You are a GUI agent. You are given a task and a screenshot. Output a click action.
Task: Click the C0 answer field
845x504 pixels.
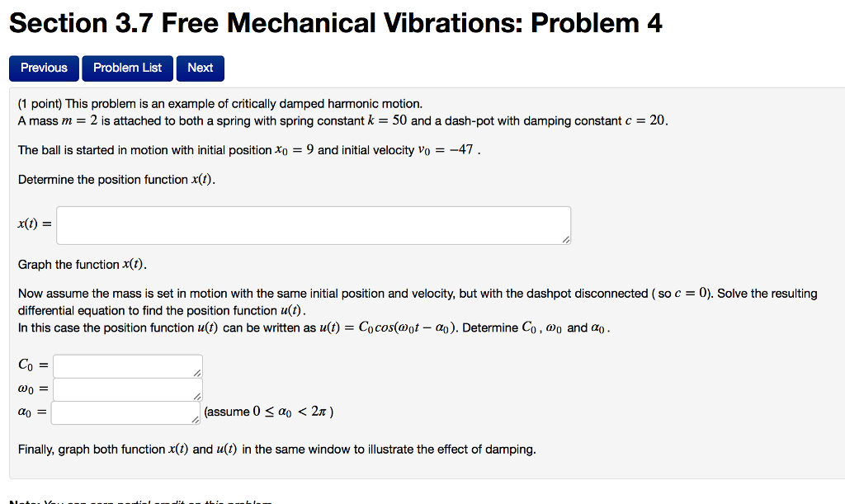(124, 365)
